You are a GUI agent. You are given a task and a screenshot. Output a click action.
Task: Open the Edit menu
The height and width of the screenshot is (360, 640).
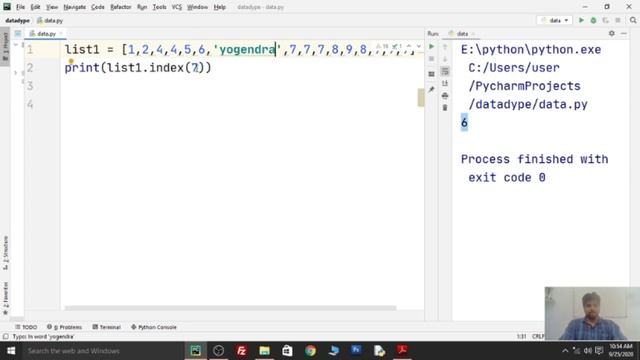click(x=36, y=7)
